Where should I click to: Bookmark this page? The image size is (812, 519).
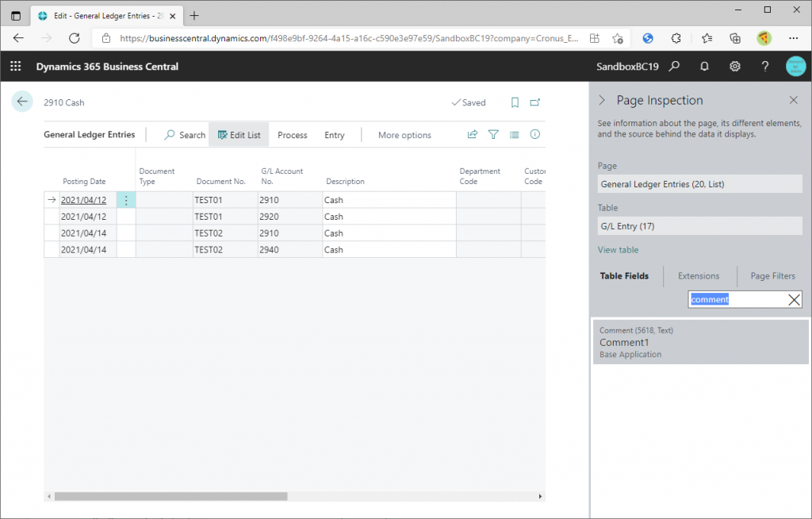(x=515, y=102)
